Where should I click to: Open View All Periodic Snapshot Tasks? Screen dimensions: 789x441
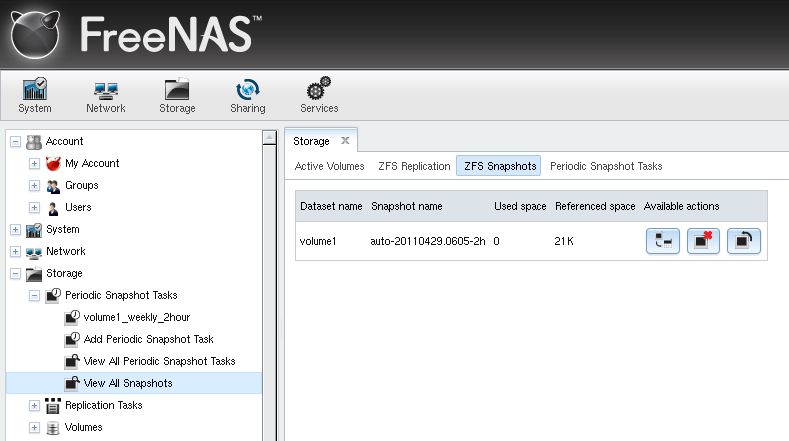160,361
